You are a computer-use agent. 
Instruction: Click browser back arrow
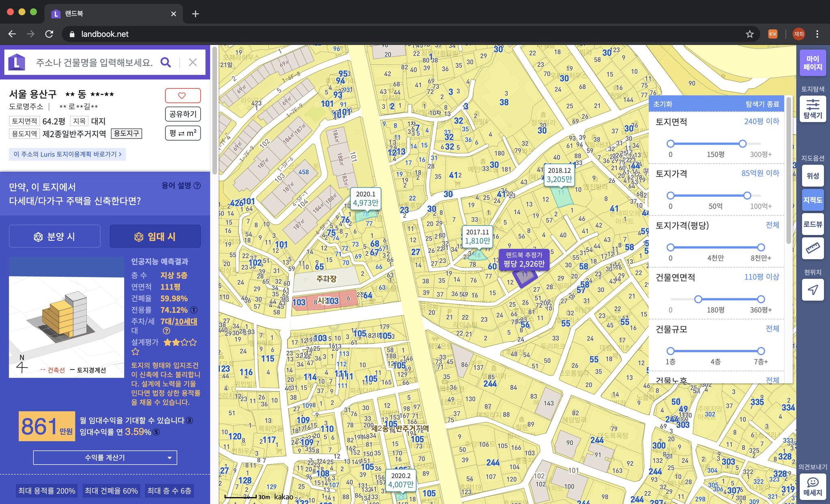[x=12, y=34]
